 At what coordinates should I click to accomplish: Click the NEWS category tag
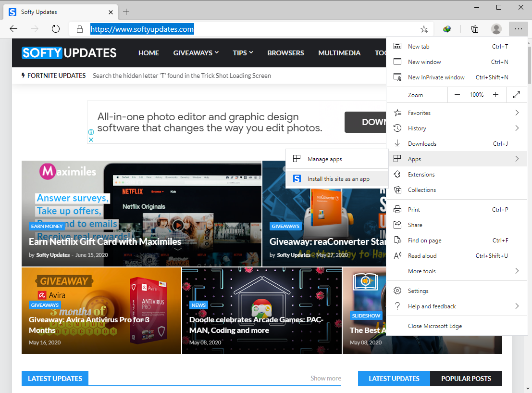(198, 305)
